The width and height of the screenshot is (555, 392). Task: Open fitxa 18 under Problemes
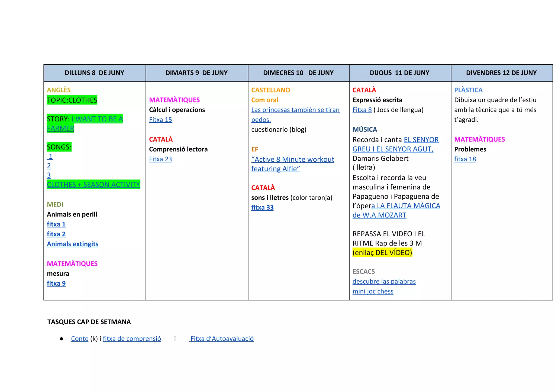[465, 159]
